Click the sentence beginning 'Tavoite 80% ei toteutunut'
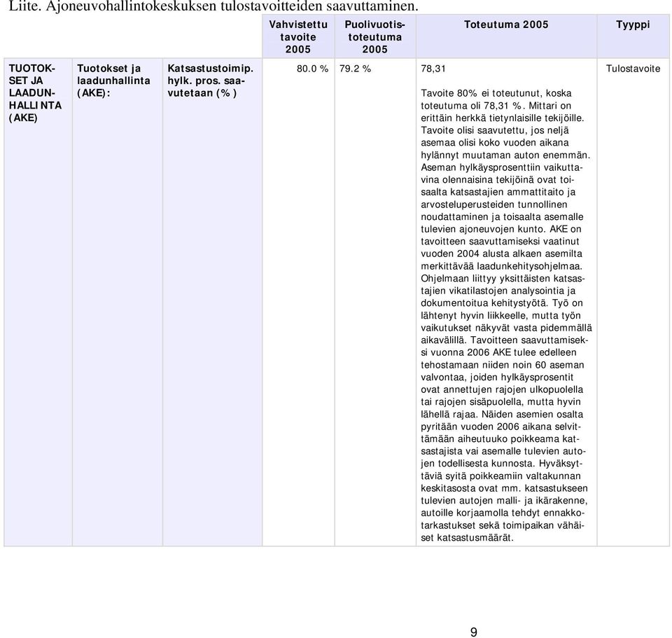This screenshot has height=638, width=672. (496, 99)
